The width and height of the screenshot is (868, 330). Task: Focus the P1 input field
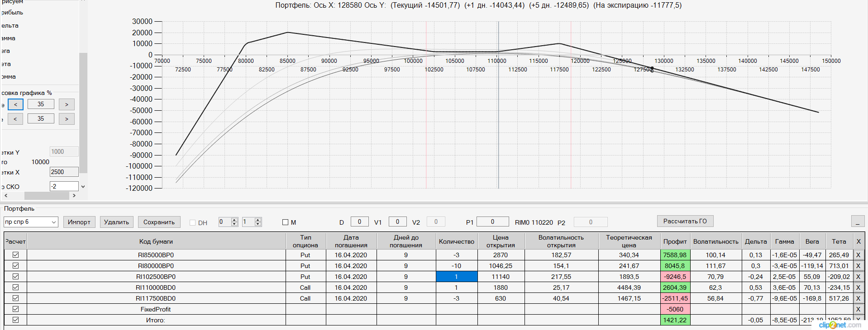493,222
